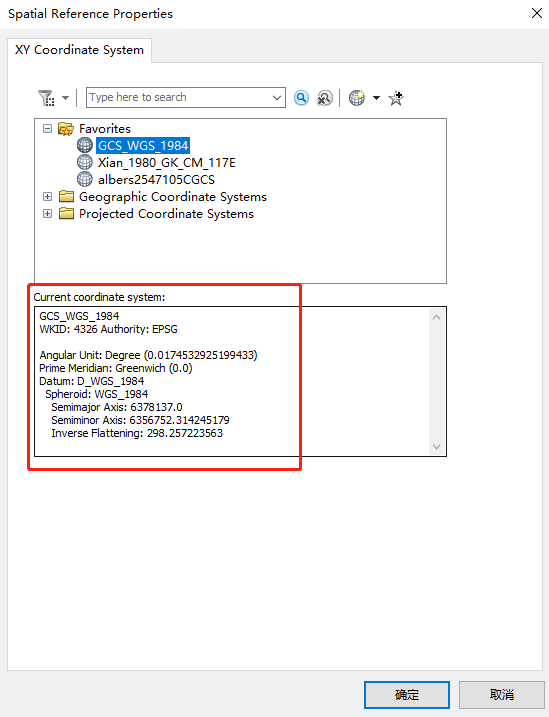Viewport: 549px width, 717px height.
Task: Click the 'Datum: D_WGS_1984' line
Action: [x=91, y=381]
